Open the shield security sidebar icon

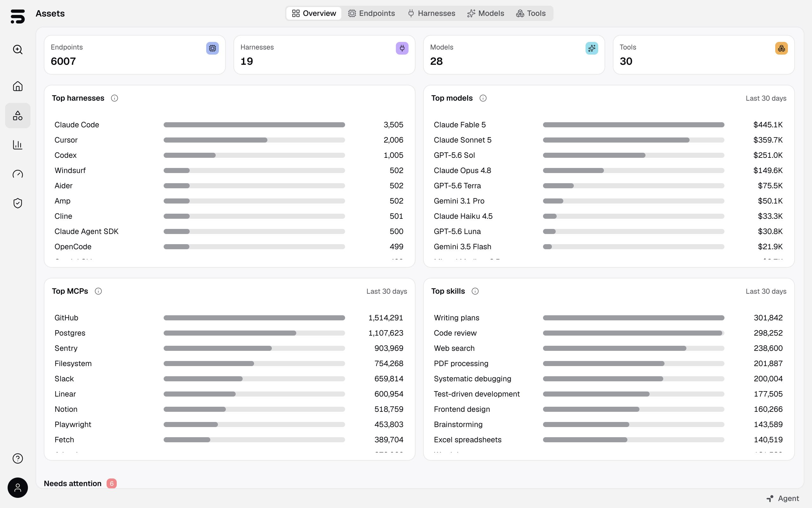[x=17, y=203]
